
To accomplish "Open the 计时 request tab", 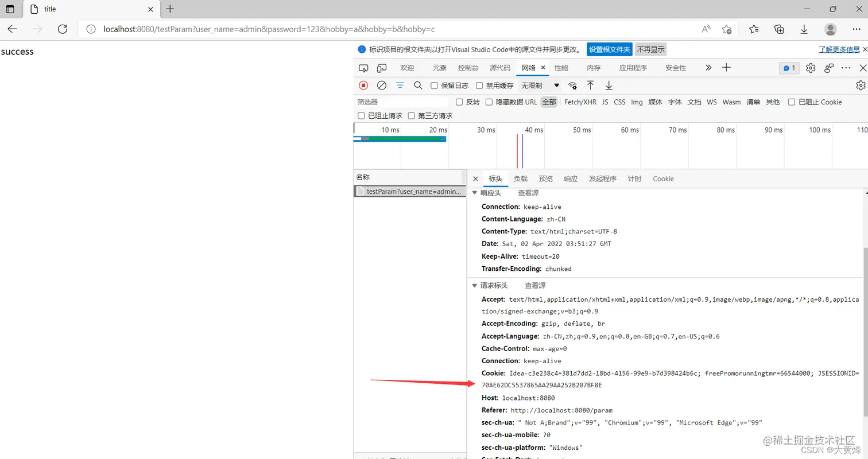I will [634, 179].
